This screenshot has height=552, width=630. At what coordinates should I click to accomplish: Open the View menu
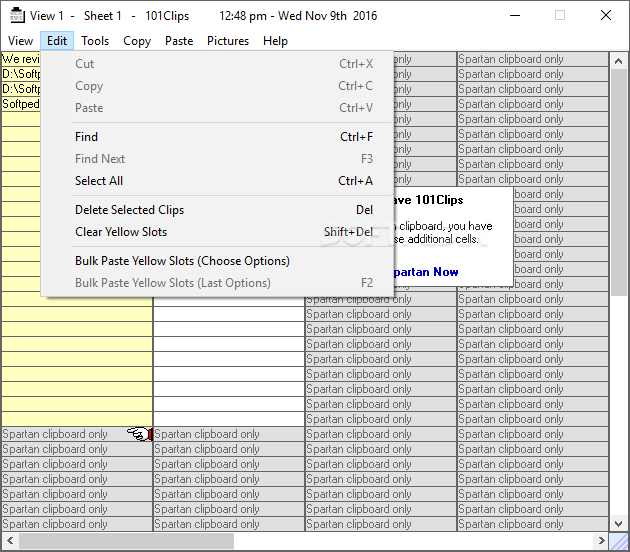(x=20, y=41)
